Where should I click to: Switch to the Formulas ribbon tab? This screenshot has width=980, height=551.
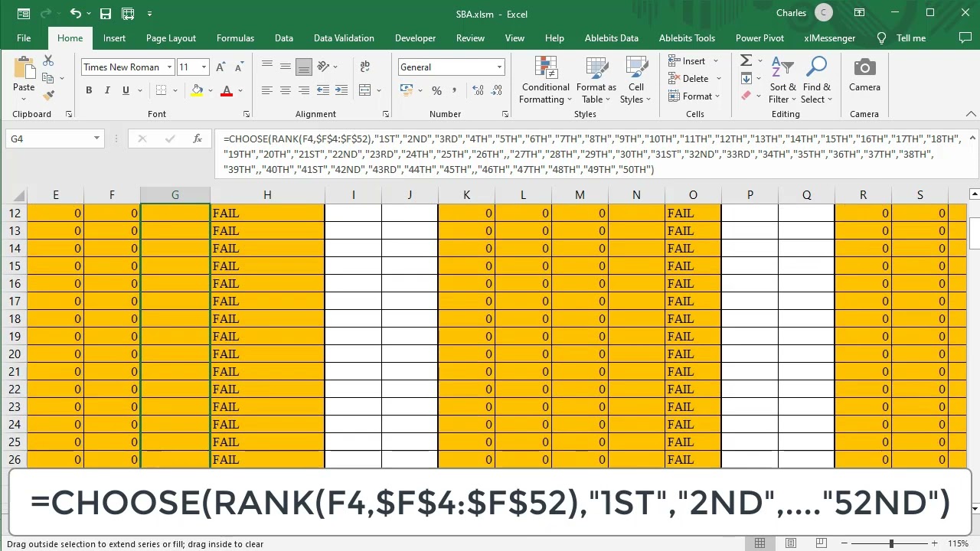[x=235, y=38]
